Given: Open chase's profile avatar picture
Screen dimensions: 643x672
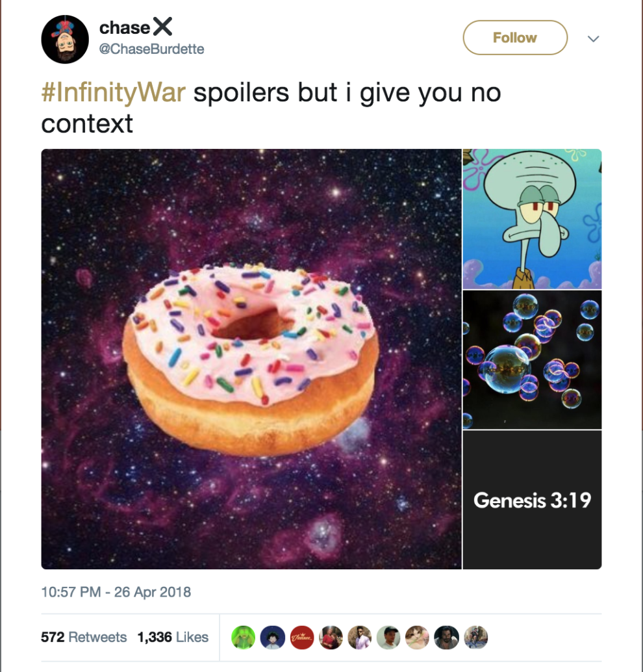Looking at the screenshot, I should pos(65,39).
